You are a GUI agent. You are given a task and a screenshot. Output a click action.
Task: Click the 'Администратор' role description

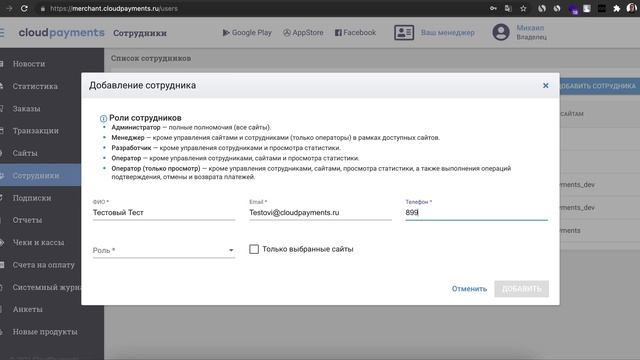pos(191,127)
